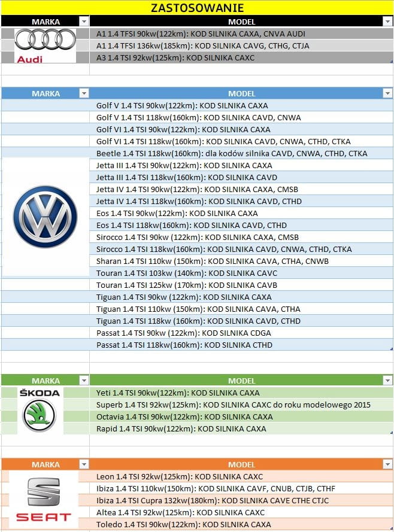Select the Škoda logo picture
394x532 pixels.
pos(40,411)
